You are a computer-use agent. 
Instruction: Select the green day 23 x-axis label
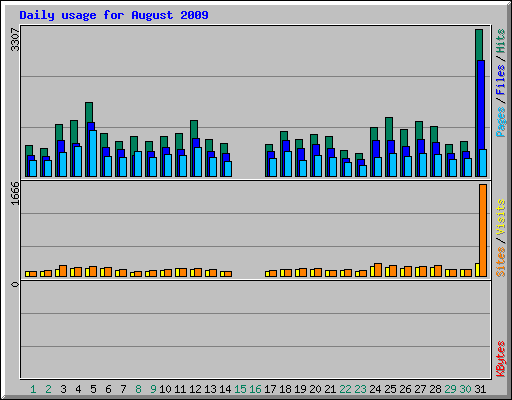pos(360,389)
